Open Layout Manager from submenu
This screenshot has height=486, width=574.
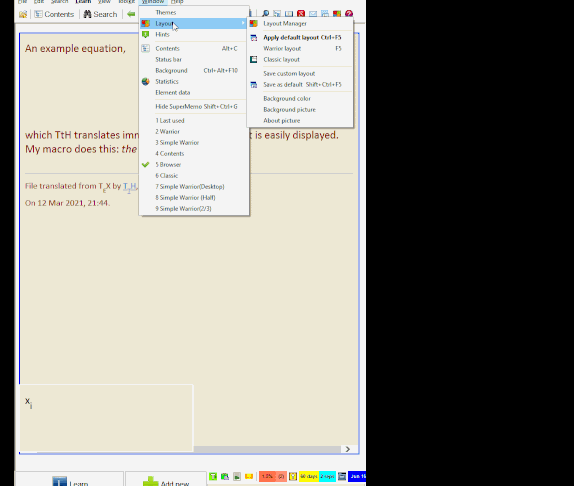coord(300,23)
